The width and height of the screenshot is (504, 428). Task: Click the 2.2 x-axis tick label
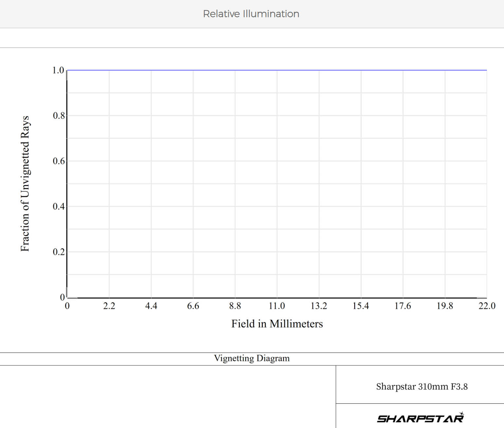click(x=109, y=306)
